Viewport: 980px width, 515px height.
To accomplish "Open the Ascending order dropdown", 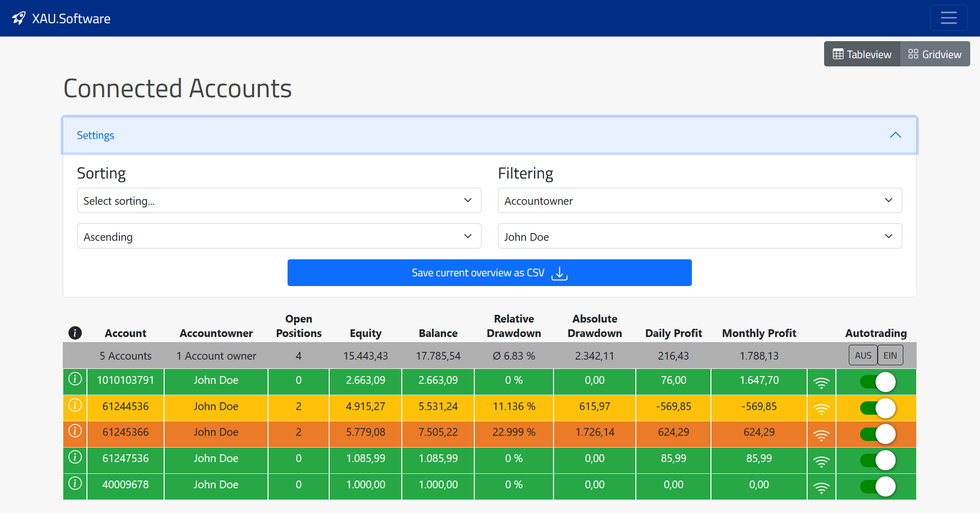I will point(279,236).
